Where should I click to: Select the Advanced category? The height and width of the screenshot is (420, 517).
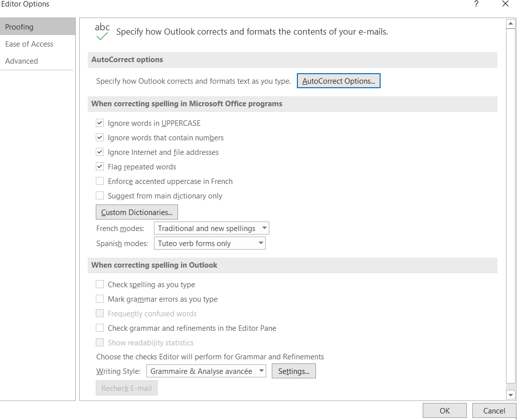(x=22, y=61)
